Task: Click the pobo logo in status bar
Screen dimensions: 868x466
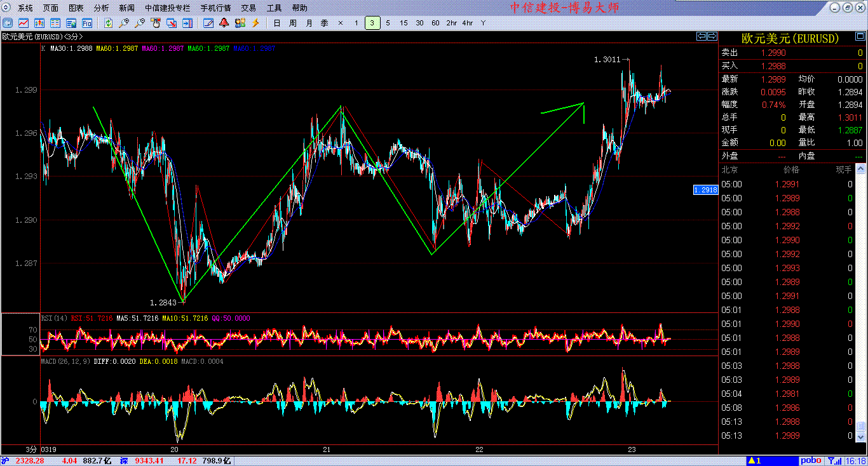Action: coord(810,460)
